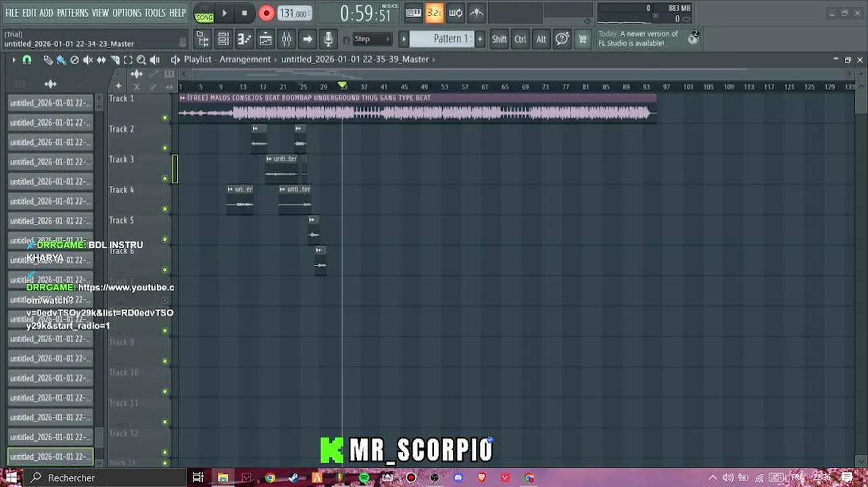Click the Ctrl button
Image resolution: width=868 pixels, height=487 pixels.
520,39
